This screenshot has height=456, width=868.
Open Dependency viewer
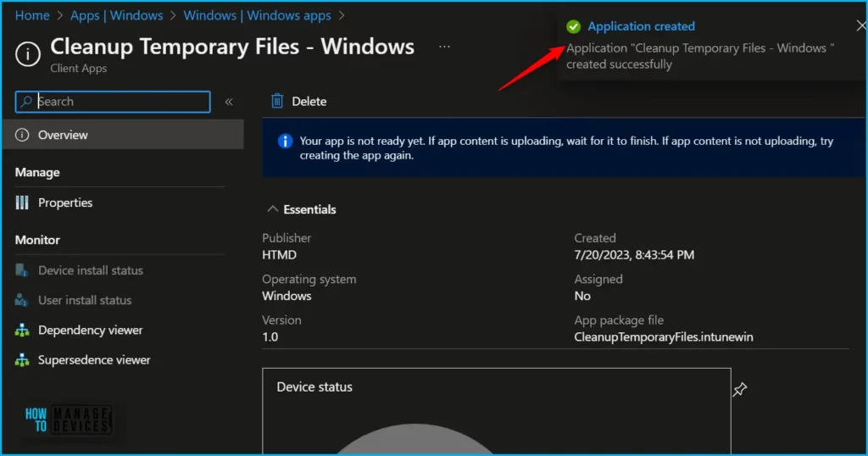(x=90, y=330)
